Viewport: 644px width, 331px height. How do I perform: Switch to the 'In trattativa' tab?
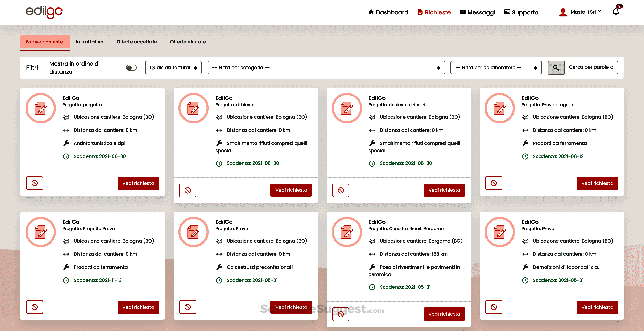click(x=90, y=42)
